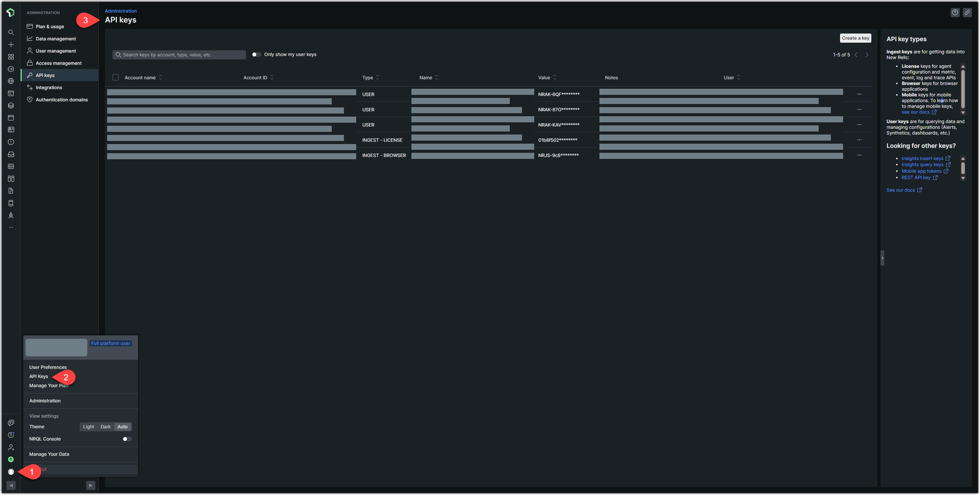Toggle the NRQL Console switch

(x=127, y=439)
